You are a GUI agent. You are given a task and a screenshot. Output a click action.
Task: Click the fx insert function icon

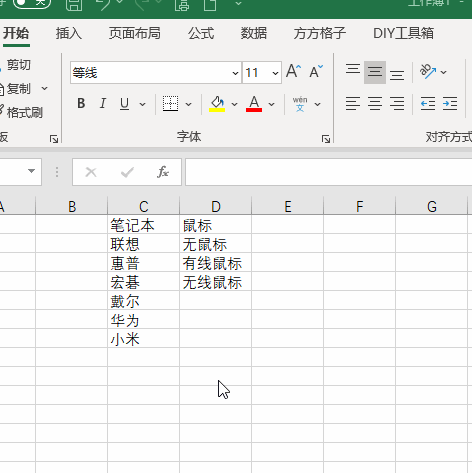[163, 172]
